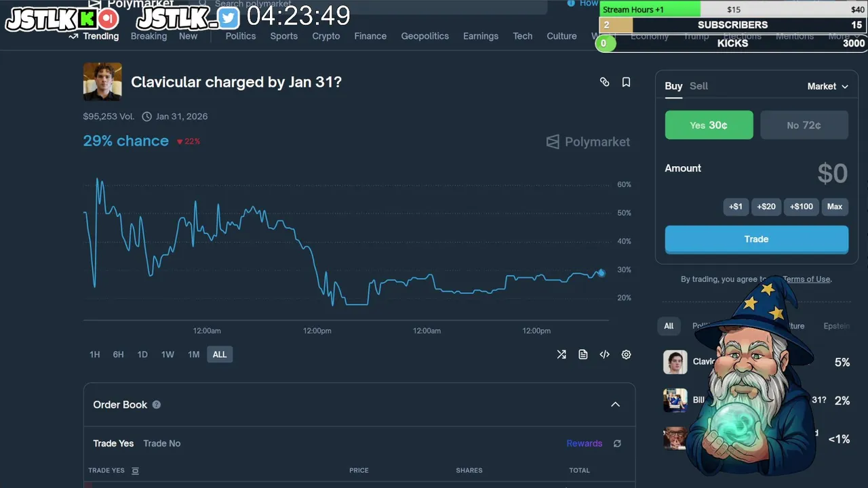Open the Market order type dropdown
The width and height of the screenshot is (868, 488).
pos(828,86)
